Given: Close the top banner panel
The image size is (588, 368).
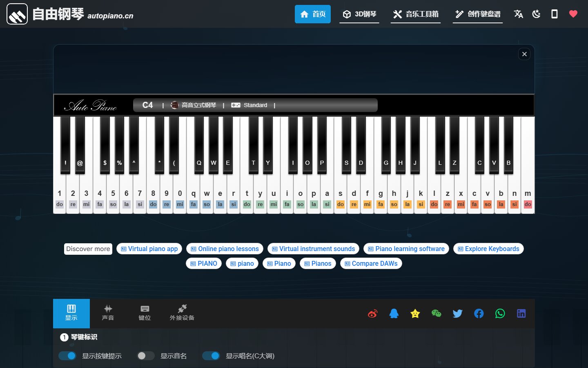Looking at the screenshot, I should click(524, 54).
